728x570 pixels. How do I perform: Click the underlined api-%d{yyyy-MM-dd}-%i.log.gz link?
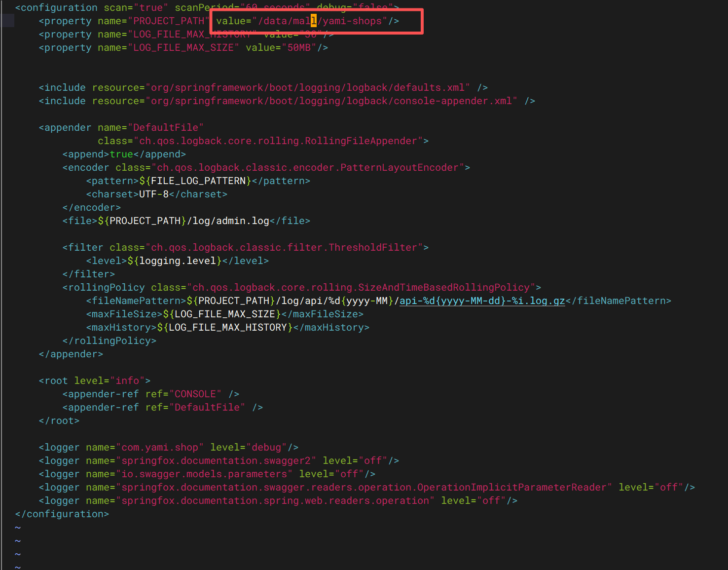[482, 301]
